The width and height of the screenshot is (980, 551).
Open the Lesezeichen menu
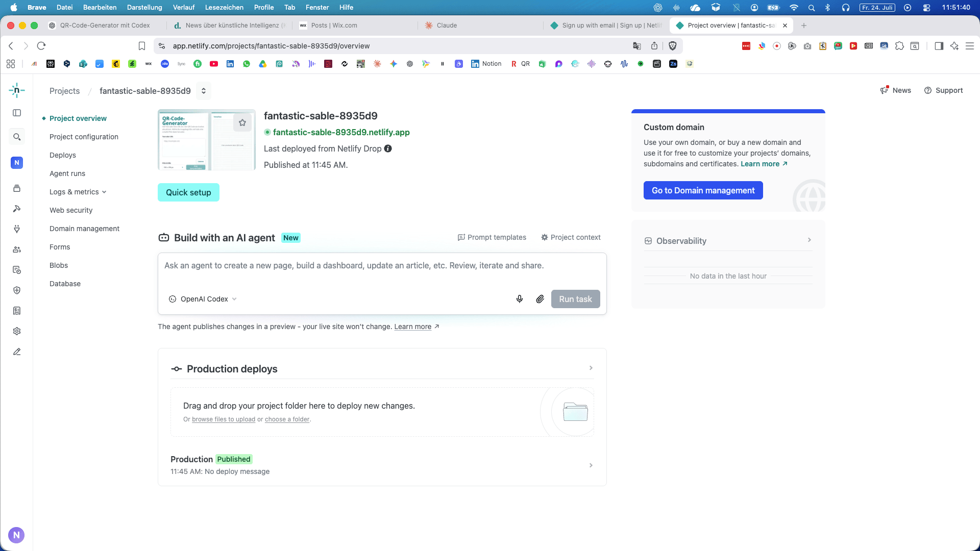[x=224, y=8]
